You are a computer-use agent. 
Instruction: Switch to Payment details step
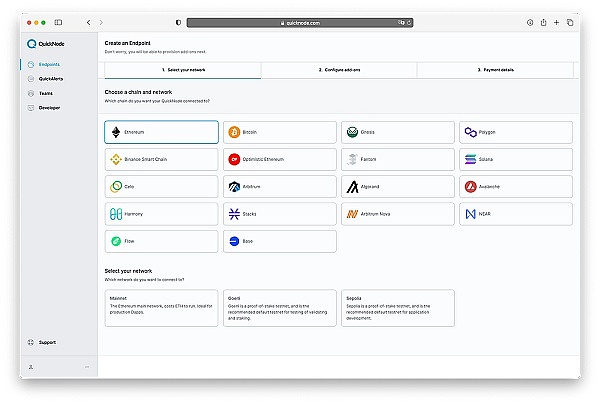tap(495, 70)
